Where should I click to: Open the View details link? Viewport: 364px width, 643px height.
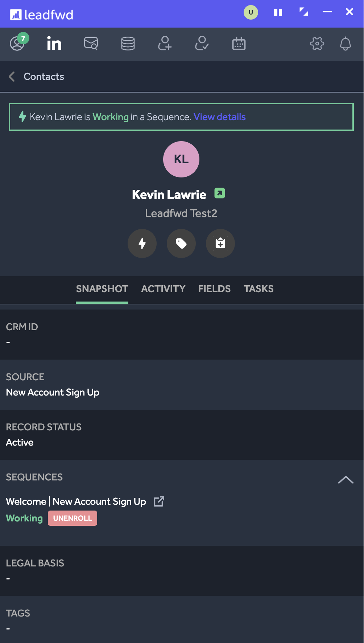click(220, 117)
